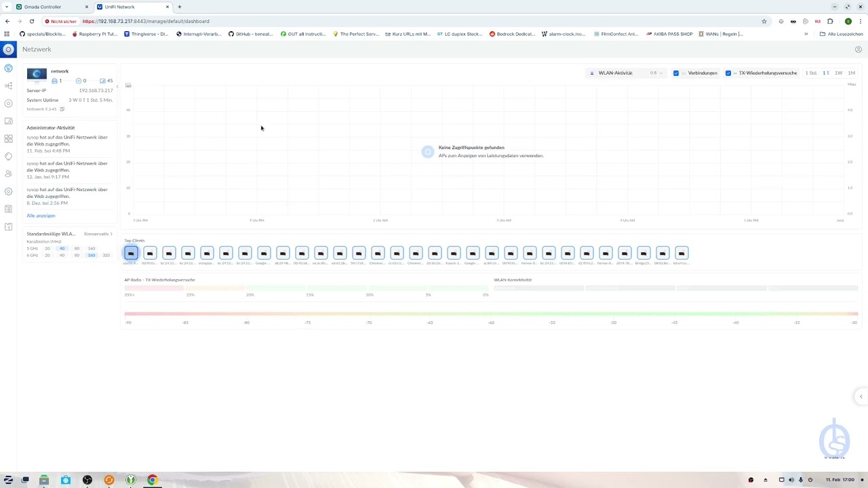Open the Chrome three-dot menu
The image size is (868, 488).
860,21
